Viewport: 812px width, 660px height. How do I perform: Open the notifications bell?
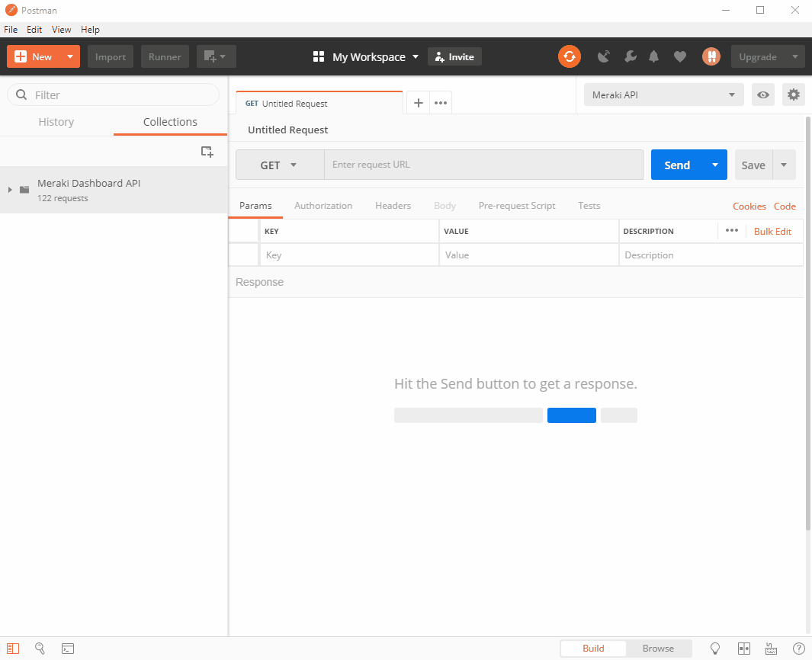coord(654,56)
